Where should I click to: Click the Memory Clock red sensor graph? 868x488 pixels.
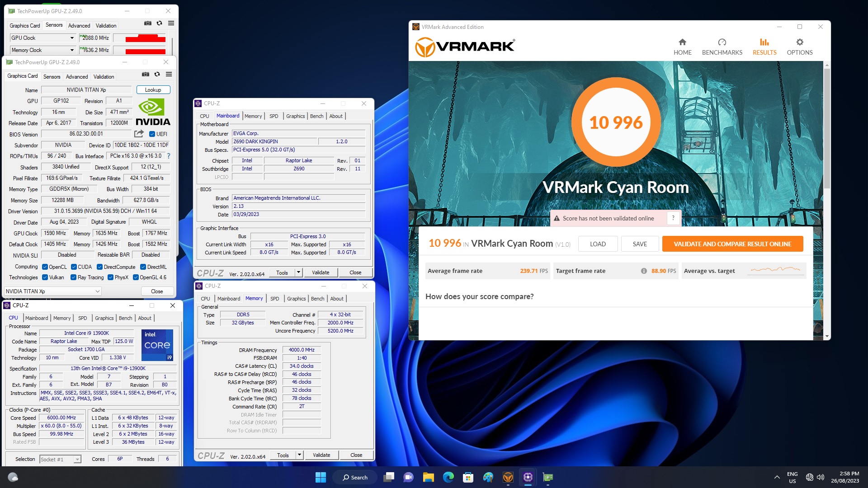pyautogui.click(x=139, y=50)
